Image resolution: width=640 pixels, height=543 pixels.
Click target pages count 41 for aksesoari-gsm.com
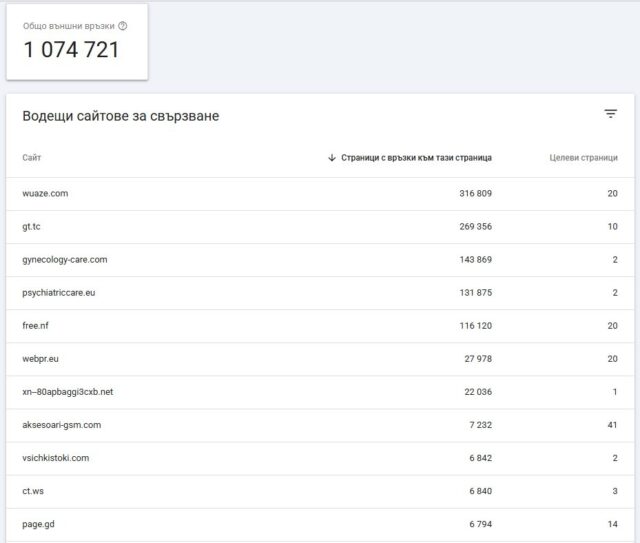click(612, 425)
